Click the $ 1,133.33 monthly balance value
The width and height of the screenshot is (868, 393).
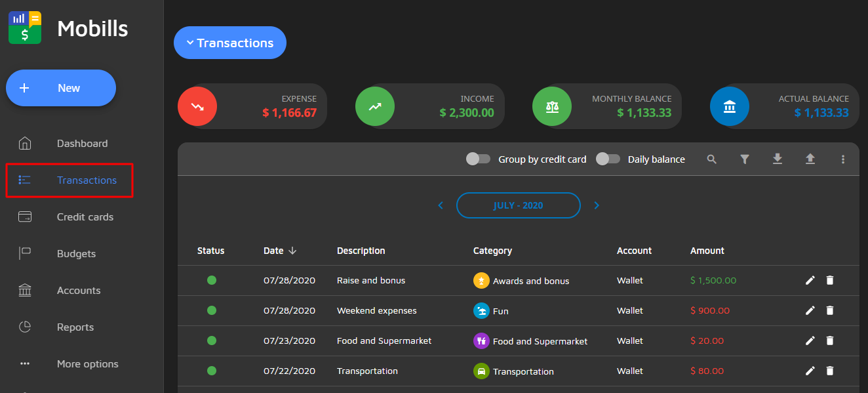[644, 113]
